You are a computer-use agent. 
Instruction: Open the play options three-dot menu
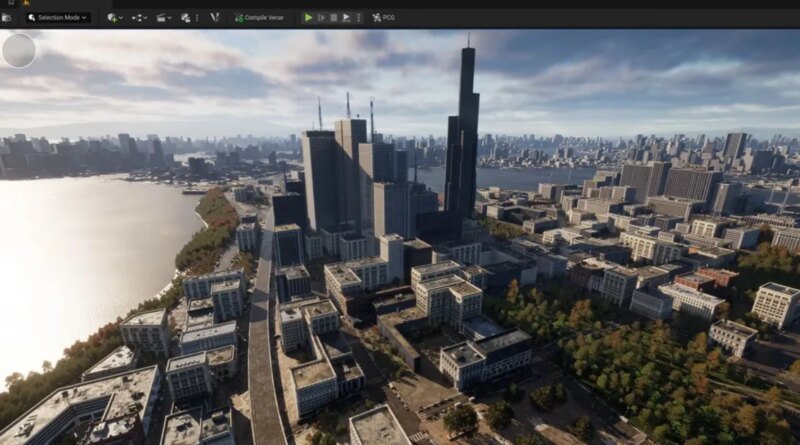(359, 18)
